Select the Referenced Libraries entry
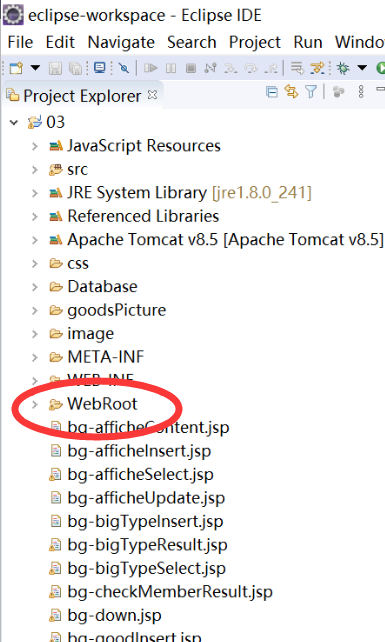The image size is (385, 642). [x=143, y=216]
